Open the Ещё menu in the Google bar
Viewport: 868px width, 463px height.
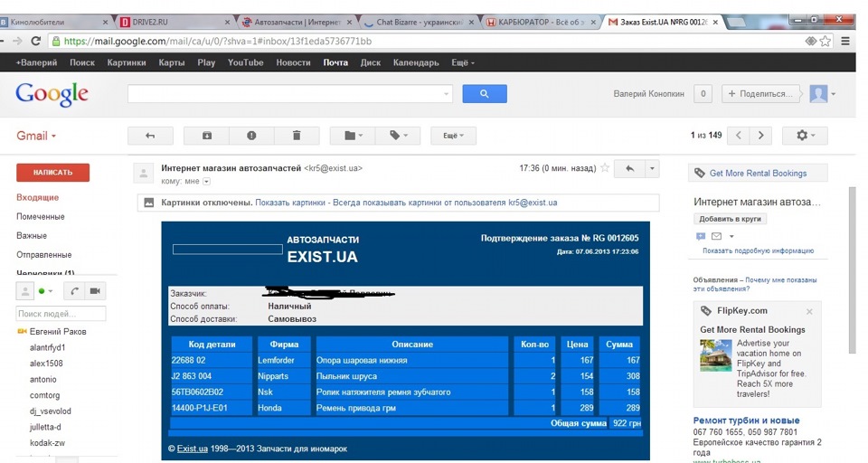pos(463,62)
